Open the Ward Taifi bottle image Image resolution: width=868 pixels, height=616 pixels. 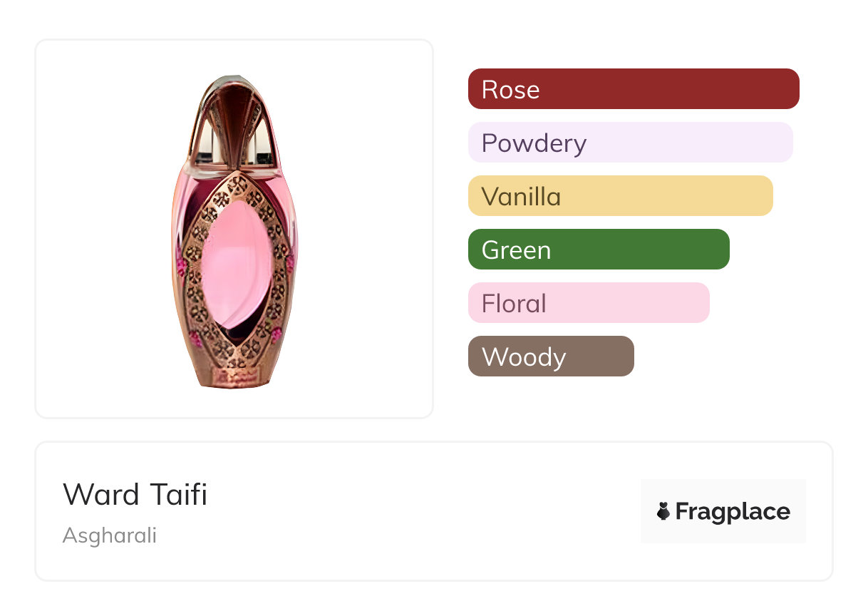[x=234, y=228]
